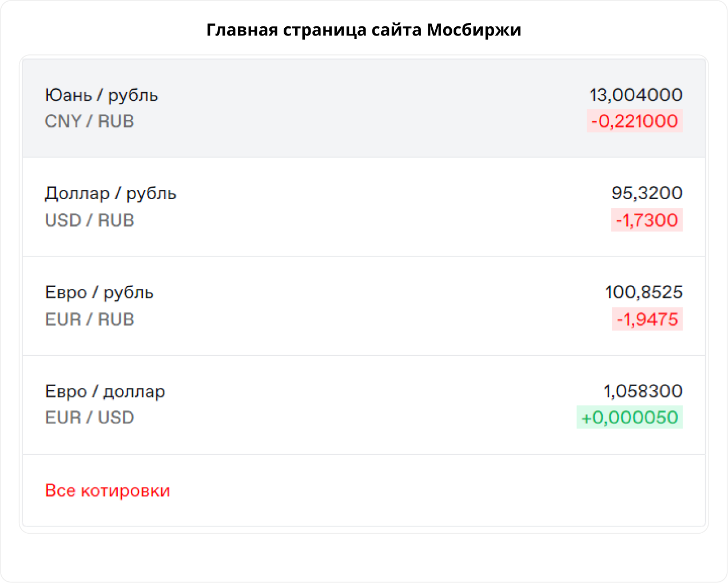Click the 95,3200 dollar rate value
728x583 pixels.
tap(646, 193)
